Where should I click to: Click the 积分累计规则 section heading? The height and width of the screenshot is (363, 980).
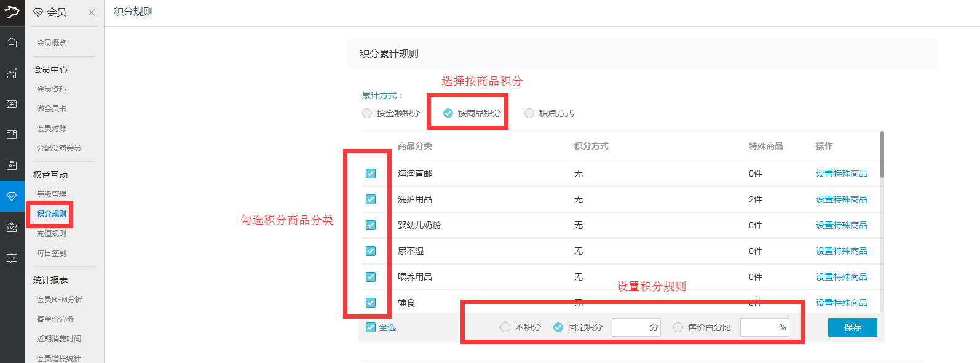tap(389, 54)
